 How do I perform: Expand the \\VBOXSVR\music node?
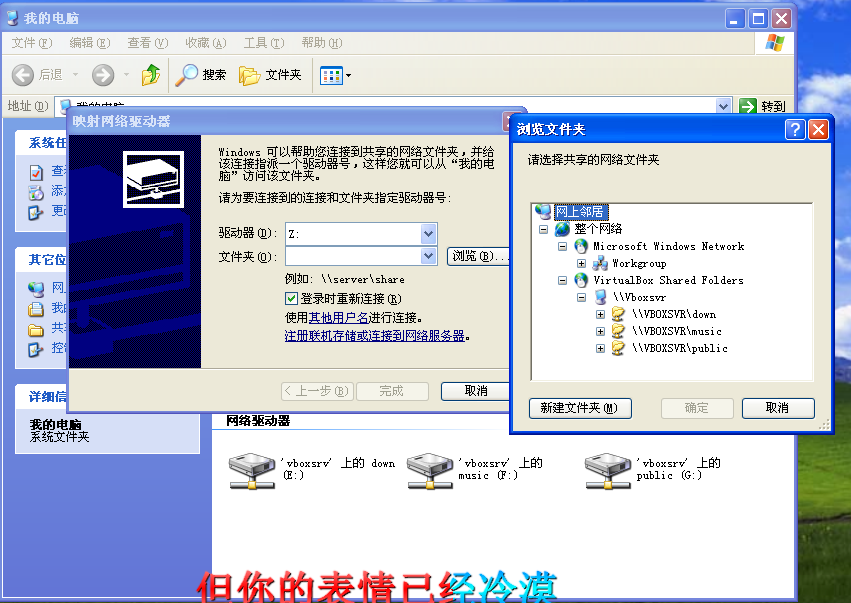pos(600,331)
